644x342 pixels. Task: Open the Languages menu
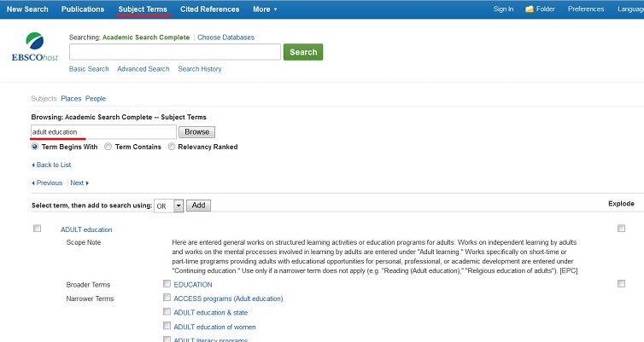point(630,9)
